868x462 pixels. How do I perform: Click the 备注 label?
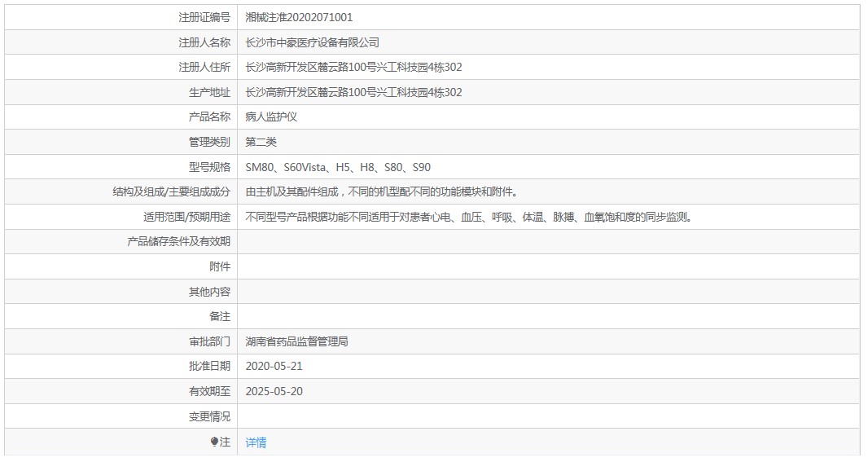pos(220,316)
